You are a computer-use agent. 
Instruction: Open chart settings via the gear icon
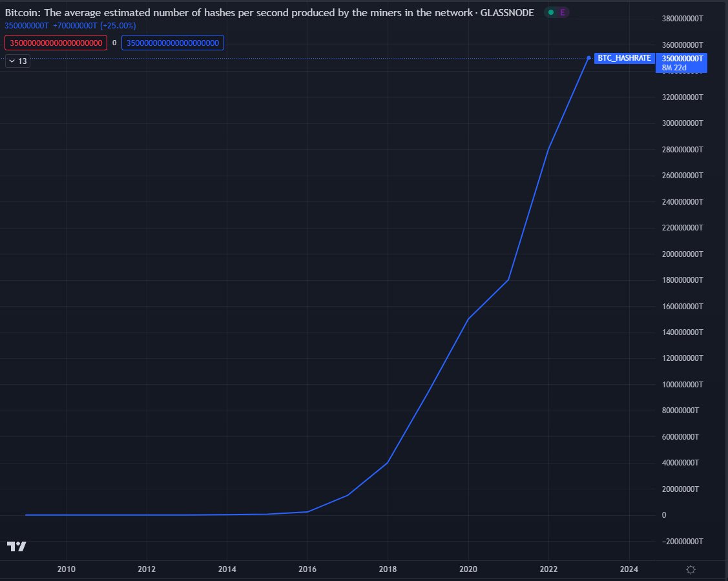(x=691, y=569)
